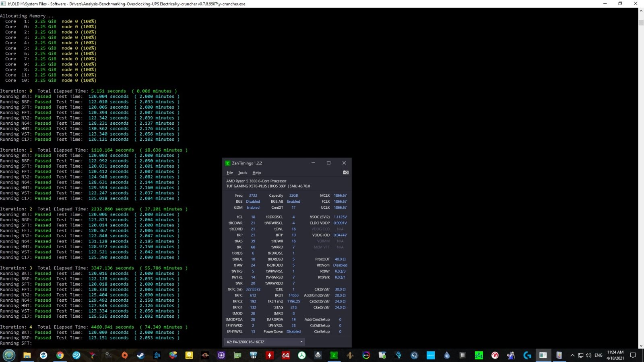The width and height of the screenshot is (644, 362).
Task: Open the Help menu in ZenTimings
Action: coord(256,173)
